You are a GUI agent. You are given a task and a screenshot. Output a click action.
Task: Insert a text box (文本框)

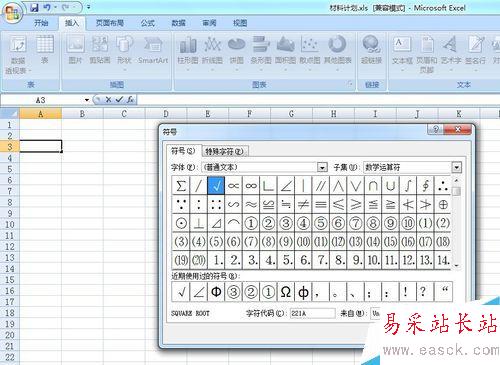pyautogui.click(x=402, y=53)
